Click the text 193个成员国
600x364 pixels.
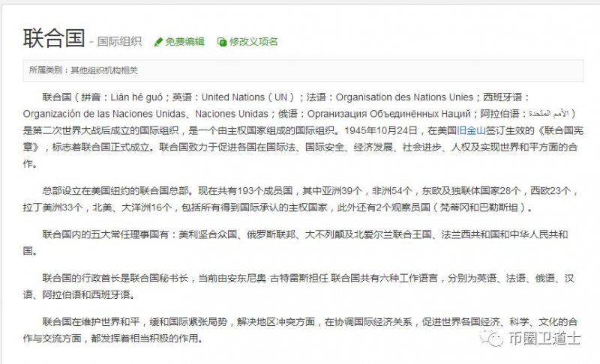tap(265, 190)
